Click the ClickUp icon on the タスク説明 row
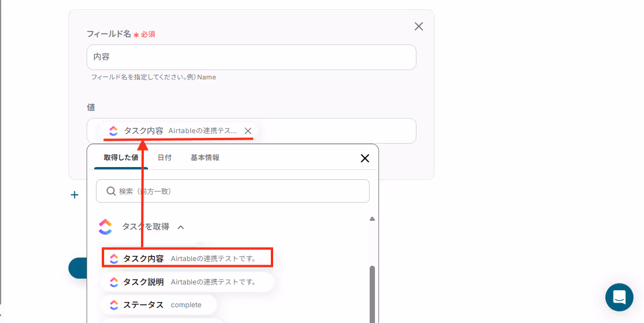Image resolution: width=644 pixels, height=323 pixels. (x=114, y=282)
